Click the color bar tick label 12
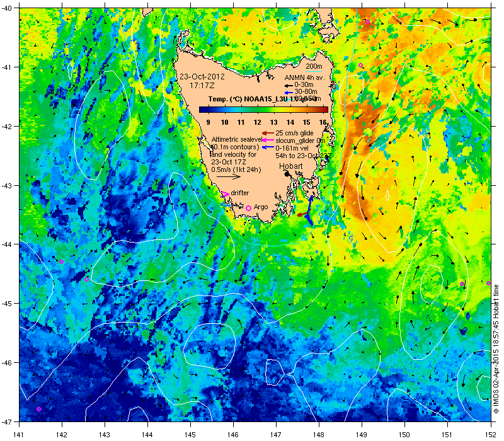This screenshot has width=504, height=441. tap(257, 122)
